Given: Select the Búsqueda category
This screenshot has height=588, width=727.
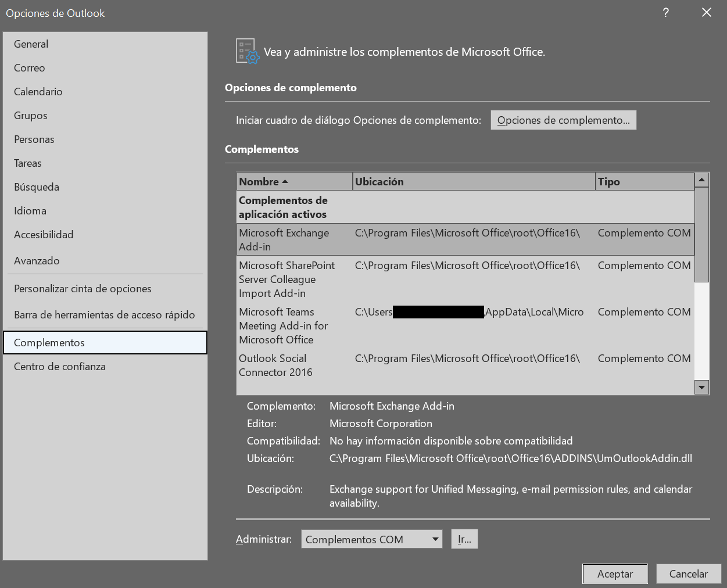Looking at the screenshot, I should tap(105, 187).
